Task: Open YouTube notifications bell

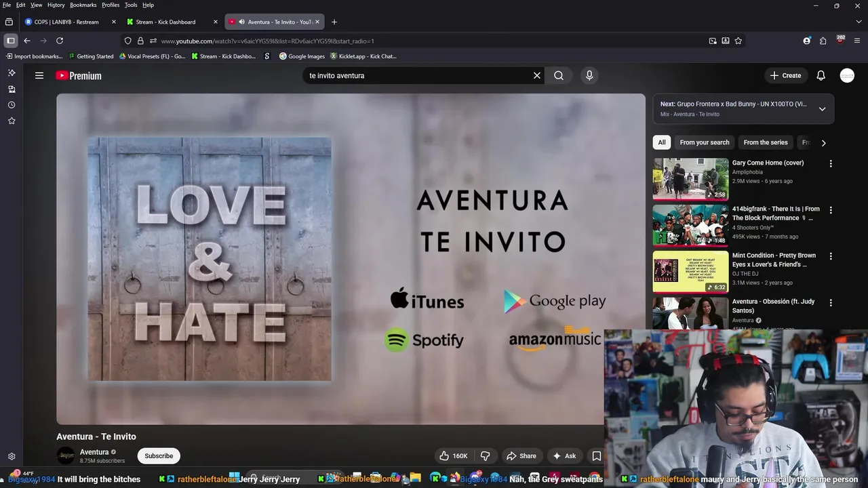Action: coord(821,75)
